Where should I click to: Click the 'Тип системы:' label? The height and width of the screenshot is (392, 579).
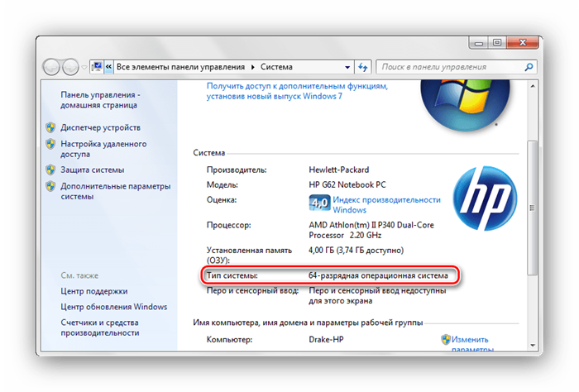point(232,275)
